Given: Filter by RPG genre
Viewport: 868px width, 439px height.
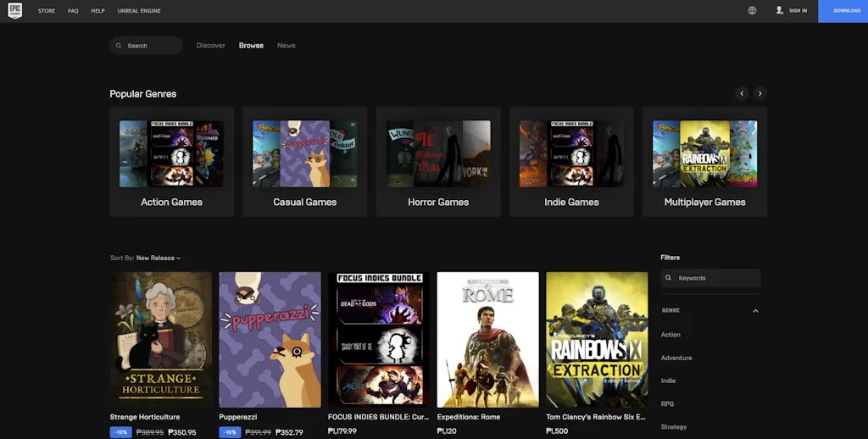Looking at the screenshot, I should 667,403.
